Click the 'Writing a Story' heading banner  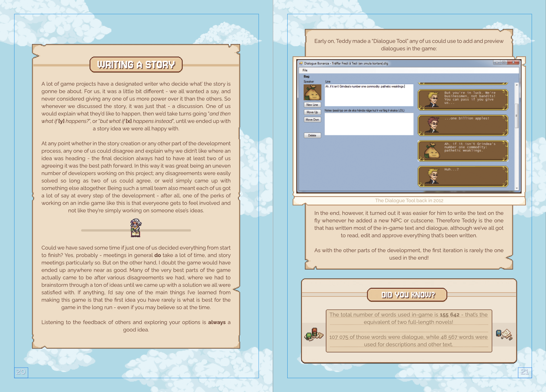[136, 65]
